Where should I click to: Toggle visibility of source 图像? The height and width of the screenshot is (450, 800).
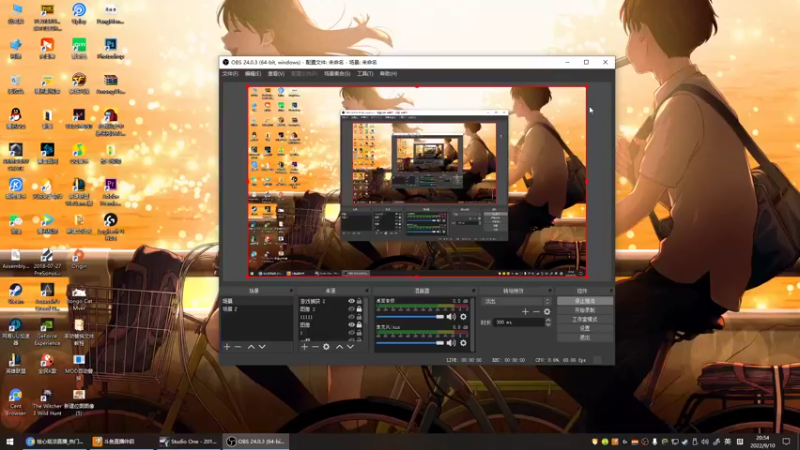pos(351,324)
